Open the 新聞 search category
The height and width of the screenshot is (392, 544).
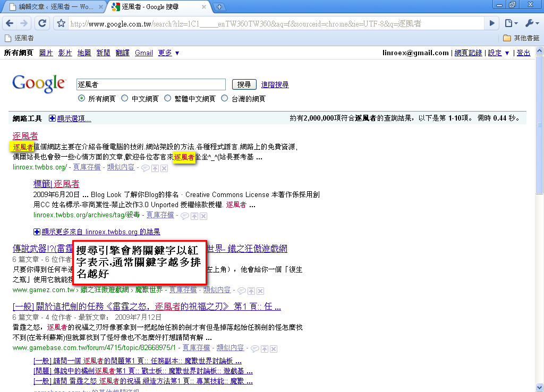(x=104, y=53)
